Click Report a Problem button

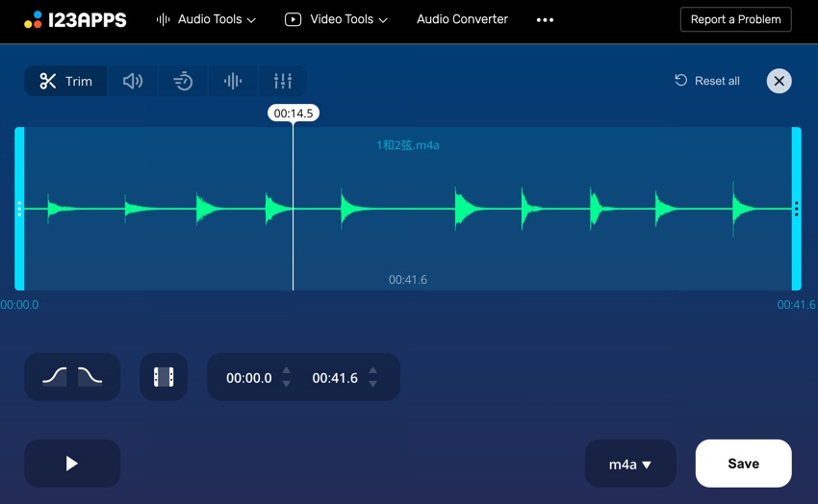(735, 19)
